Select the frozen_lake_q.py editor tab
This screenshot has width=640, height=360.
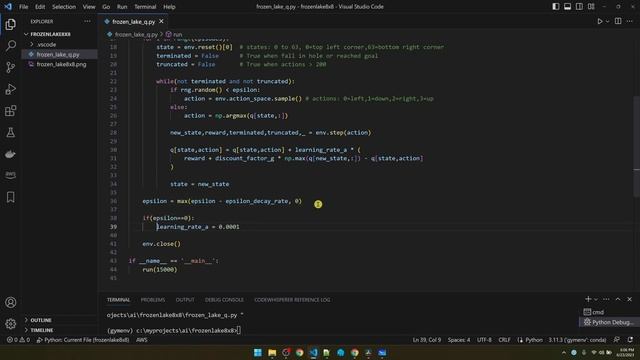(x=133, y=21)
